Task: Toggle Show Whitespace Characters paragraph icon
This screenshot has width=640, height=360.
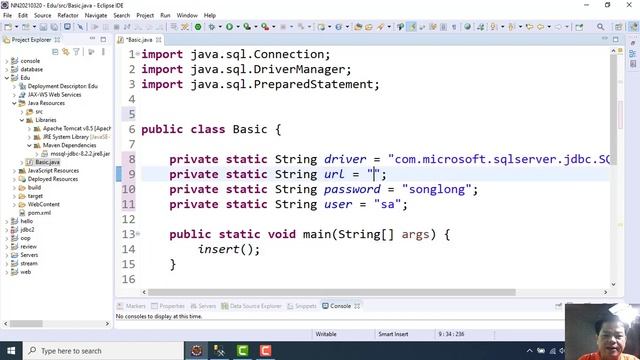Action: pos(454,27)
